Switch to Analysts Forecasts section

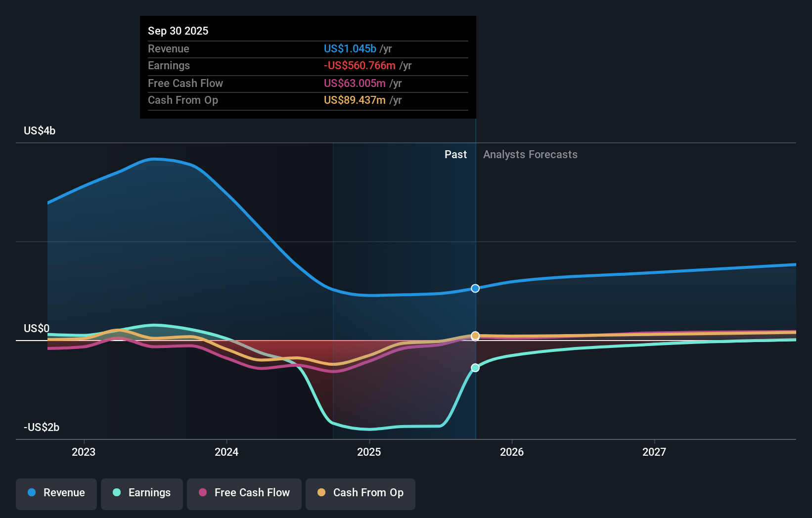pyautogui.click(x=530, y=154)
